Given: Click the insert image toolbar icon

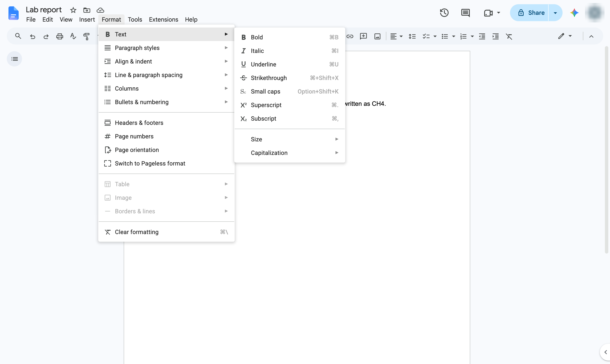Looking at the screenshot, I should [377, 37].
